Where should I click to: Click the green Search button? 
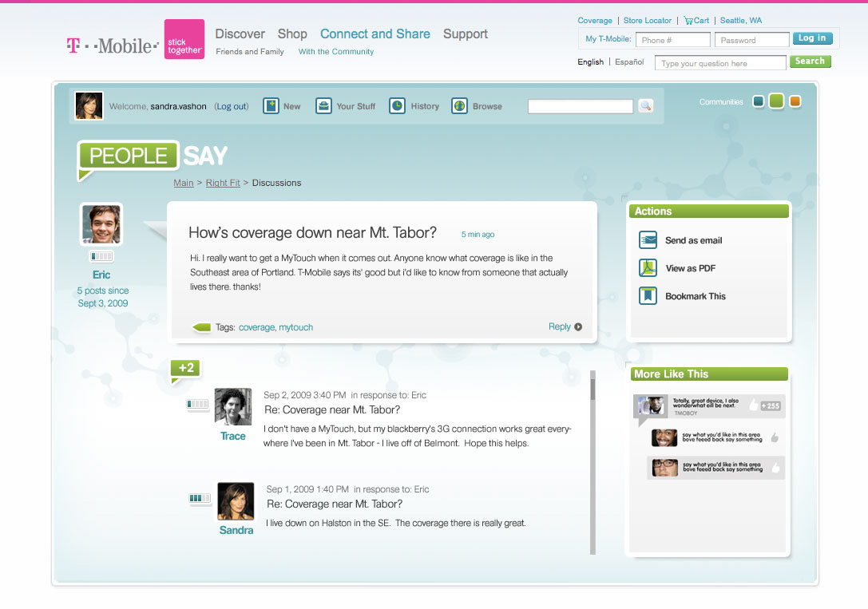point(810,61)
